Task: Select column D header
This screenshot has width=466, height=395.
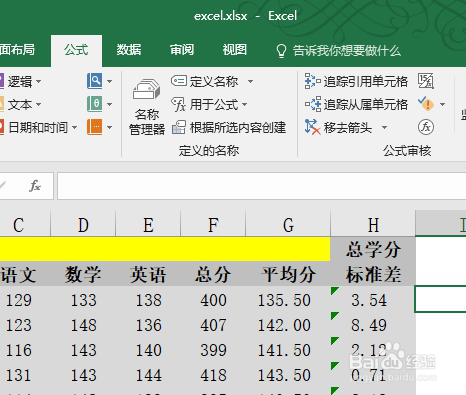Action: pyautogui.click(x=83, y=224)
